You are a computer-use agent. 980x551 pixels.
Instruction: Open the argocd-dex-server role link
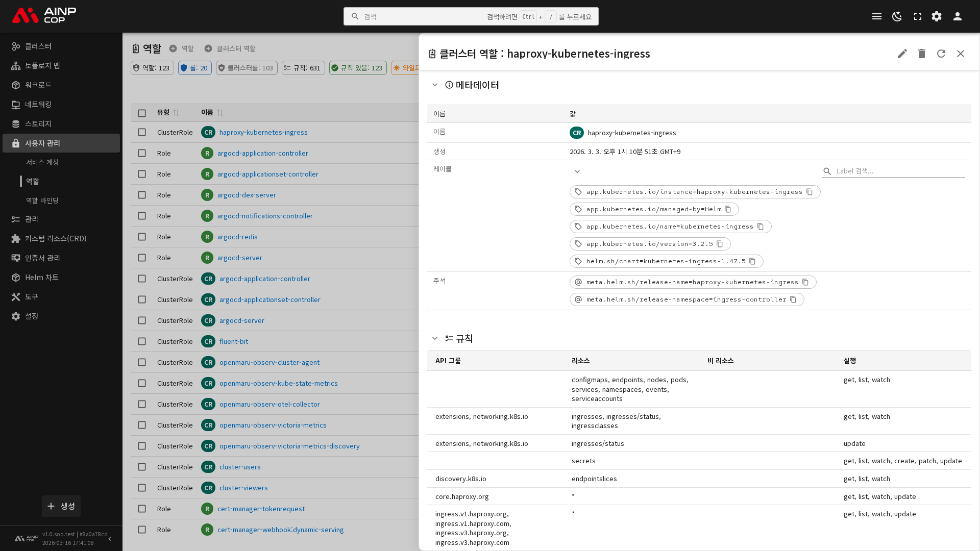[247, 195]
